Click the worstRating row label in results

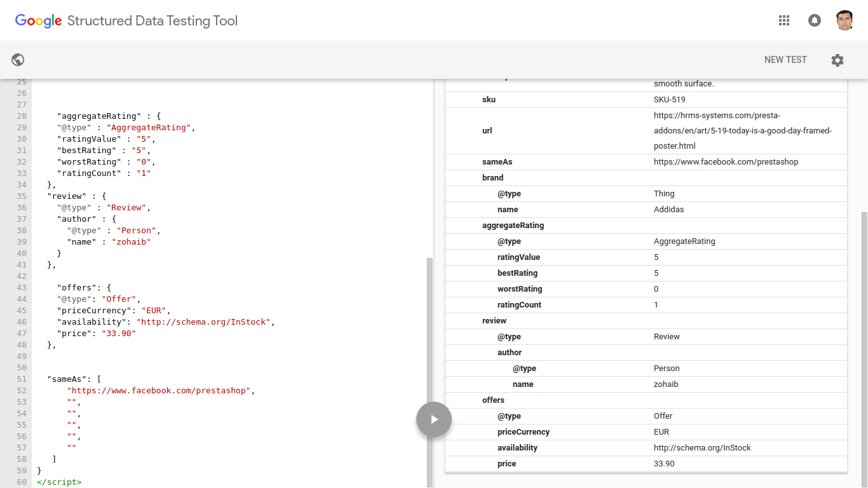coord(520,289)
